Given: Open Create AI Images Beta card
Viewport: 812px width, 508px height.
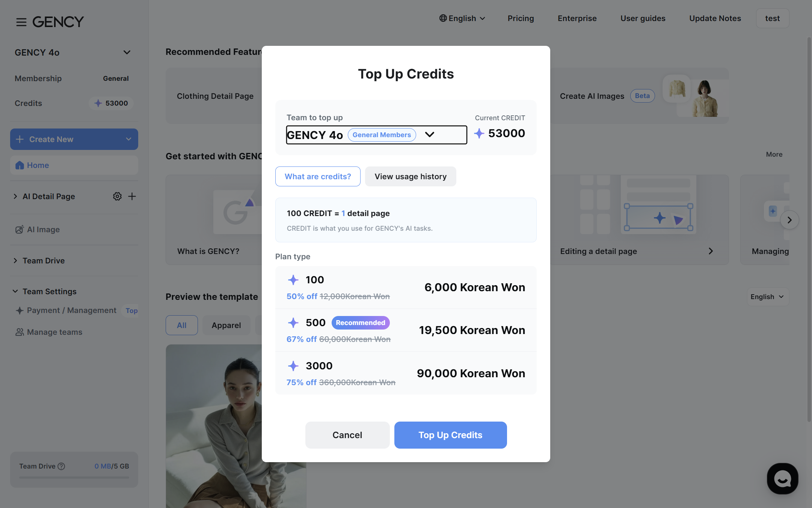Looking at the screenshot, I should pyautogui.click(x=640, y=96).
